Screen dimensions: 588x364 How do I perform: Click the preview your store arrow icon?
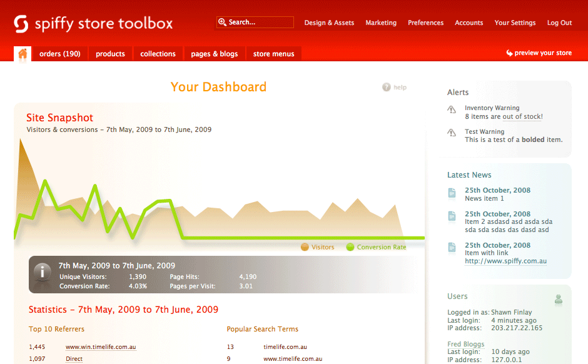(509, 53)
